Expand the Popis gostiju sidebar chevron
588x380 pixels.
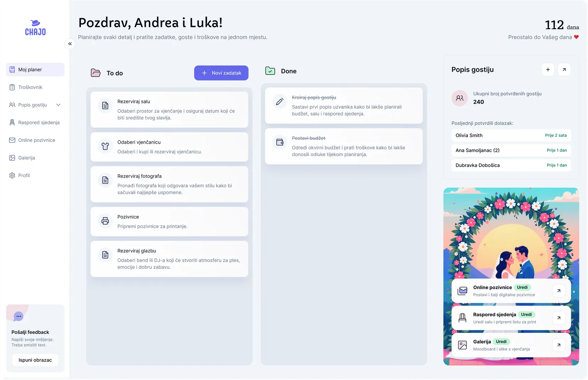pyautogui.click(x=59, y=105)
